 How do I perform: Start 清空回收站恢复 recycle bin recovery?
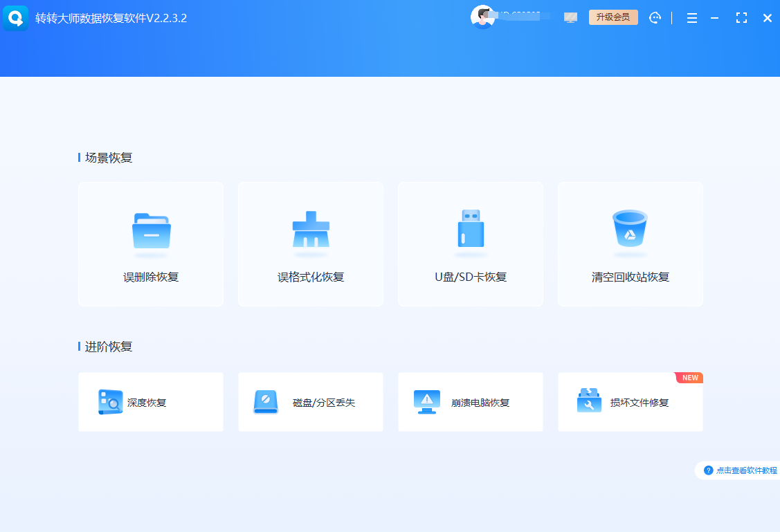click(630, 244)
